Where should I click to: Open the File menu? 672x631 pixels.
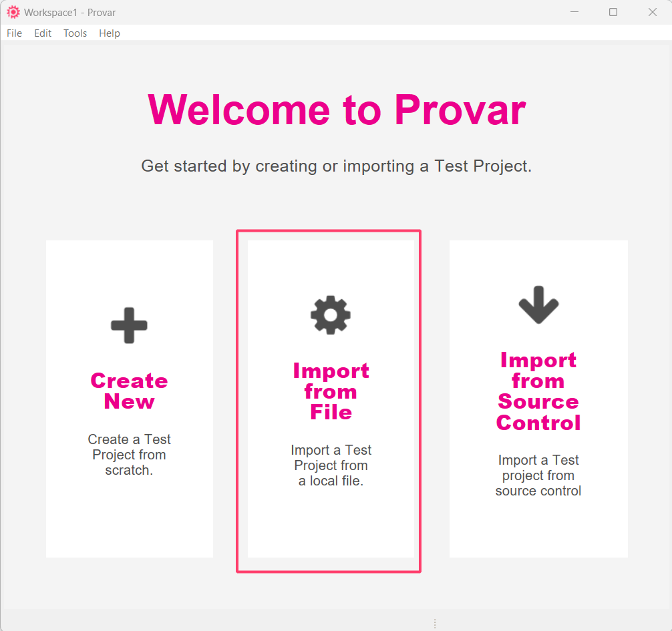point(14,33)
